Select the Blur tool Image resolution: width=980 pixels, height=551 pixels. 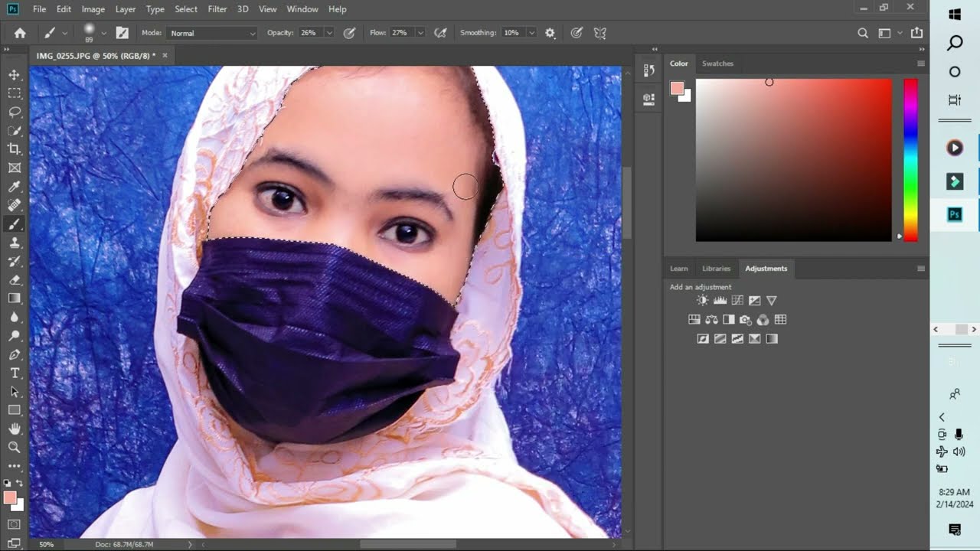point(14,318)
